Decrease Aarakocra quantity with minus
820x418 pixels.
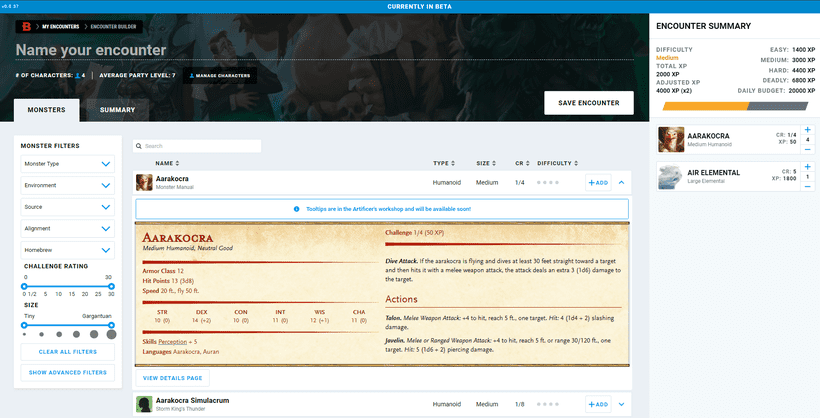pyautogui.click(x=807, y=150)
